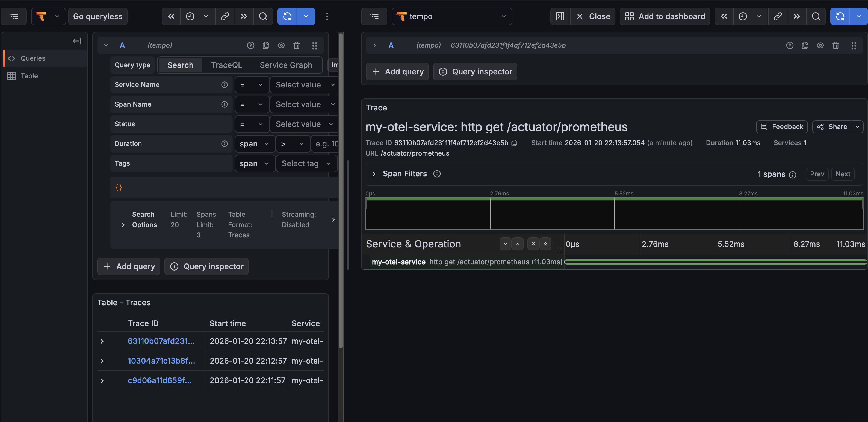
Task: Click the green span bar in timeline
Action: click(715, 262)
